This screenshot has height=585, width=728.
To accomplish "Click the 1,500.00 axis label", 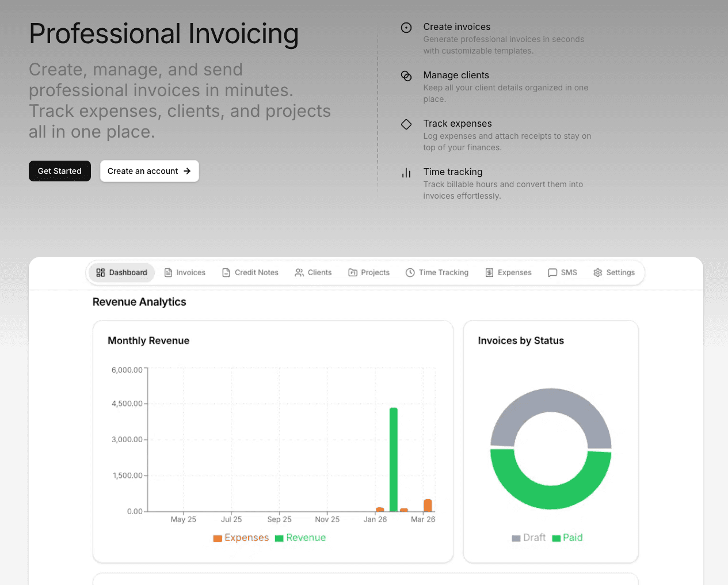I will 127,476.
